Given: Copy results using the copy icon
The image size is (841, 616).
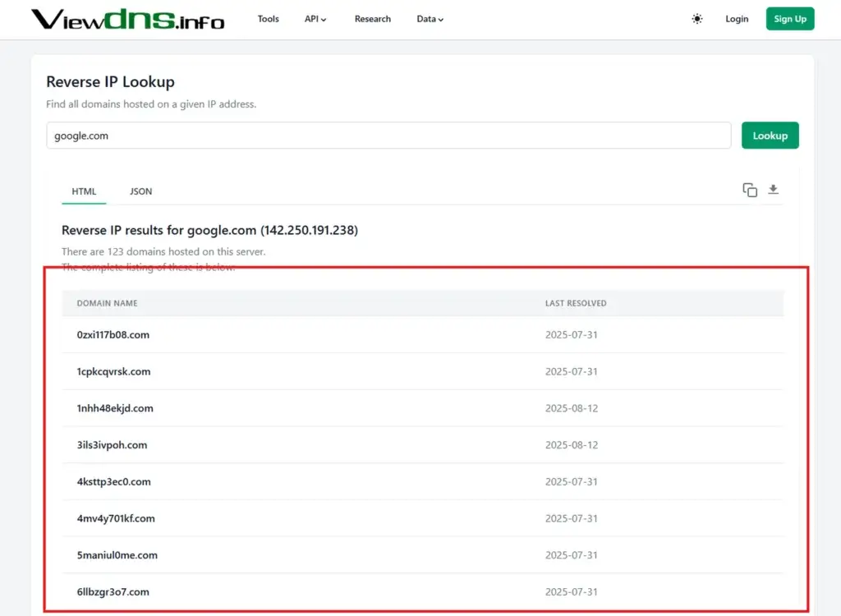Looking at the screenshot, I should tap(750, 191).
